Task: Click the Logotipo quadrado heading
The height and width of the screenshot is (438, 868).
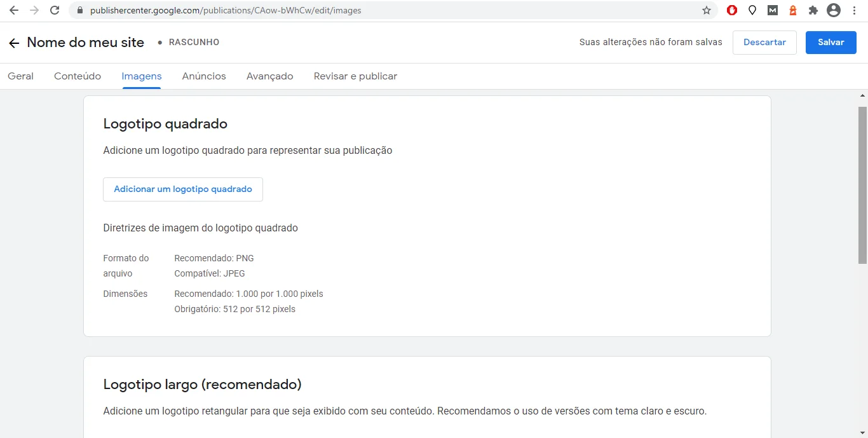Action: point(165,124)
